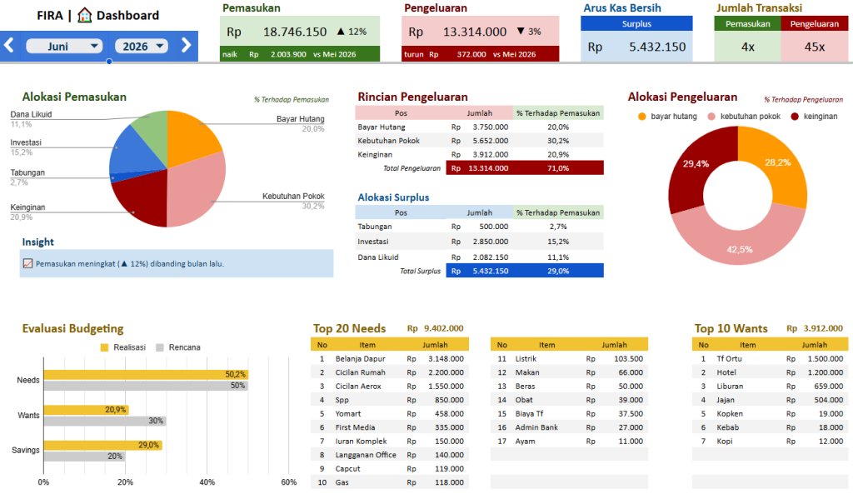The width and height of the screenshot is (853, 504).
Task: Click the Dana Likuid row in Alokasi Surplus
Action: tap(479, 257)
